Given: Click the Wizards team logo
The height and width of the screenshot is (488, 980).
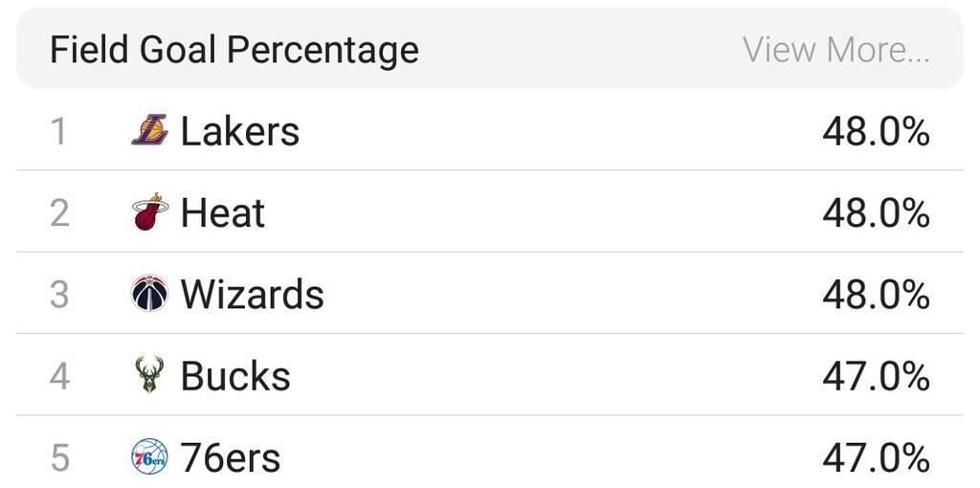Looking at the screenshot, I should [x=149, y=294].
